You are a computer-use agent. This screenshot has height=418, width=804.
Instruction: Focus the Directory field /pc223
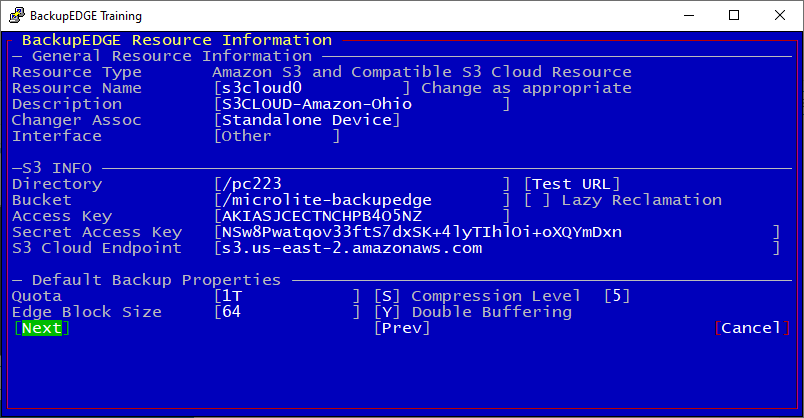361,184
